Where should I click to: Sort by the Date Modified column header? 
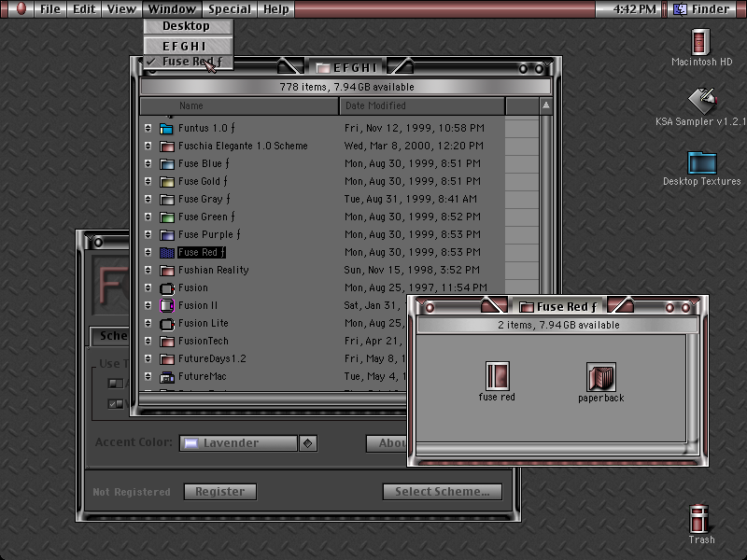pos(422,105)
